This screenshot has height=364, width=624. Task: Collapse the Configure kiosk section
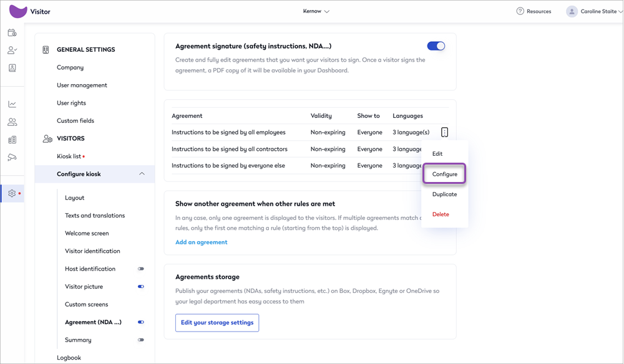point(142,174)
